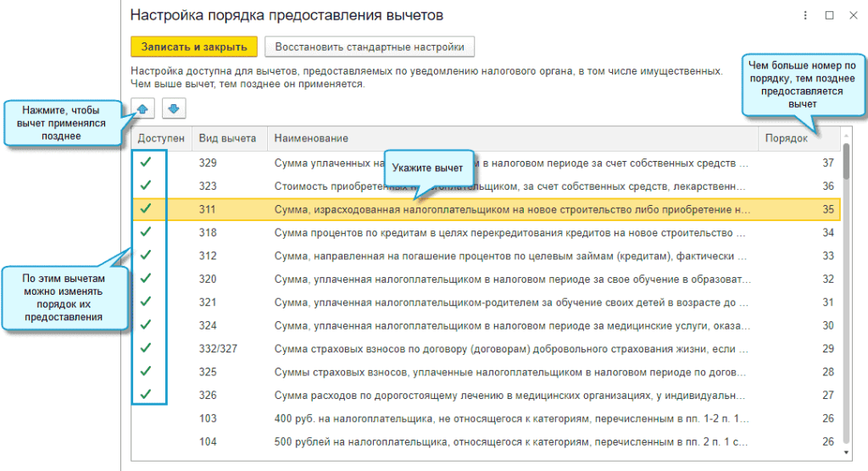Select deduction code 103 cell
868x471 pixels.
click(x=208, y=418)
